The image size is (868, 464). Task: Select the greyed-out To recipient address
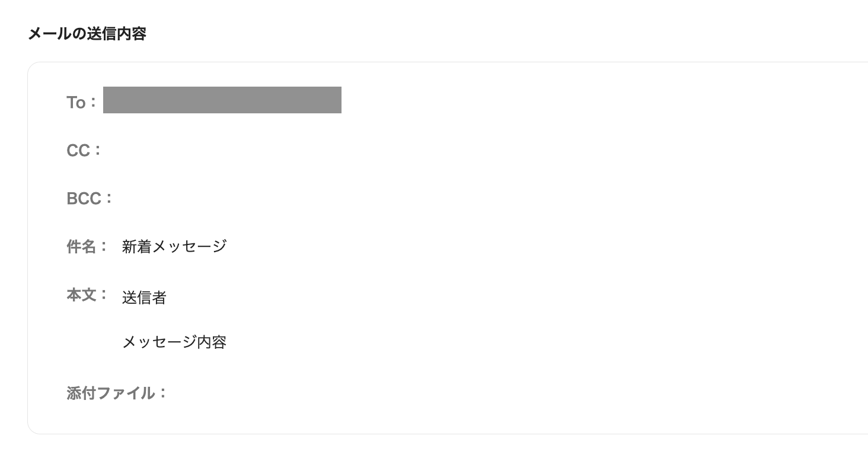[222, 100]
